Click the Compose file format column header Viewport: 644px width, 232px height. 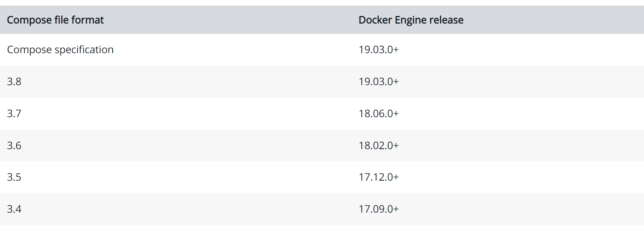pos(55,20)
